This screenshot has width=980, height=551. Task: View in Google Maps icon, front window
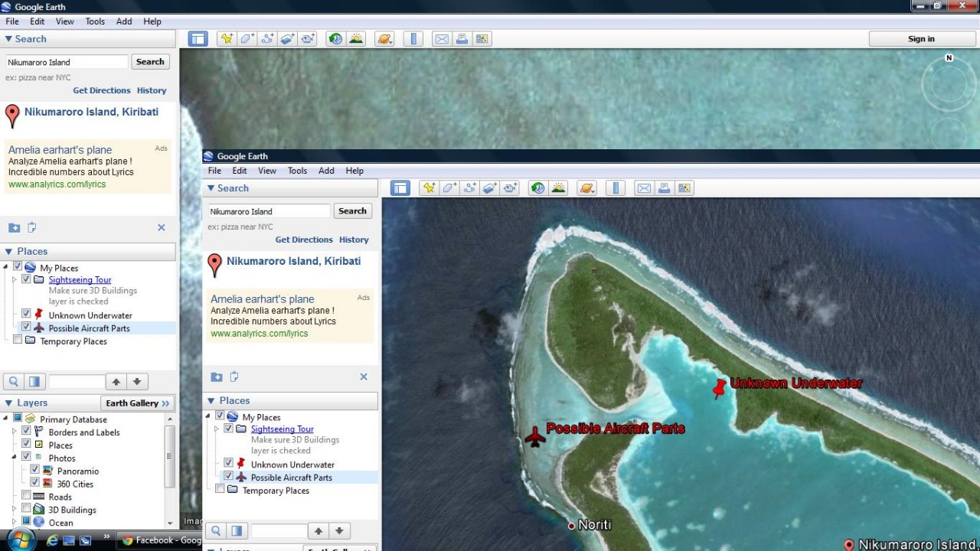(x=684, y=188)
